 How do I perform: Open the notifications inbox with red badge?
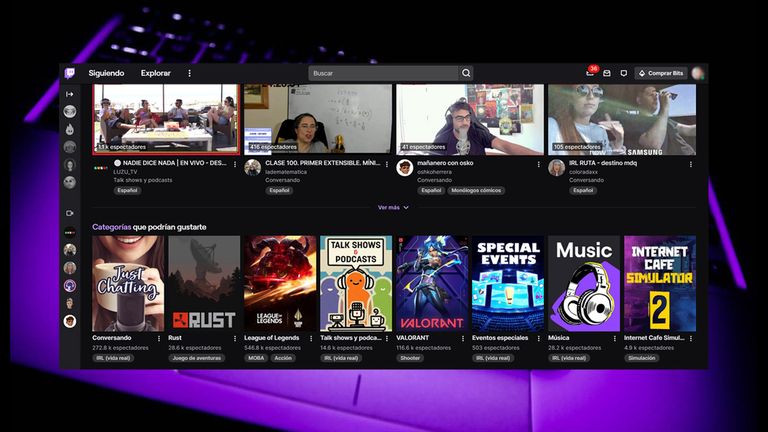click(591, 72)
